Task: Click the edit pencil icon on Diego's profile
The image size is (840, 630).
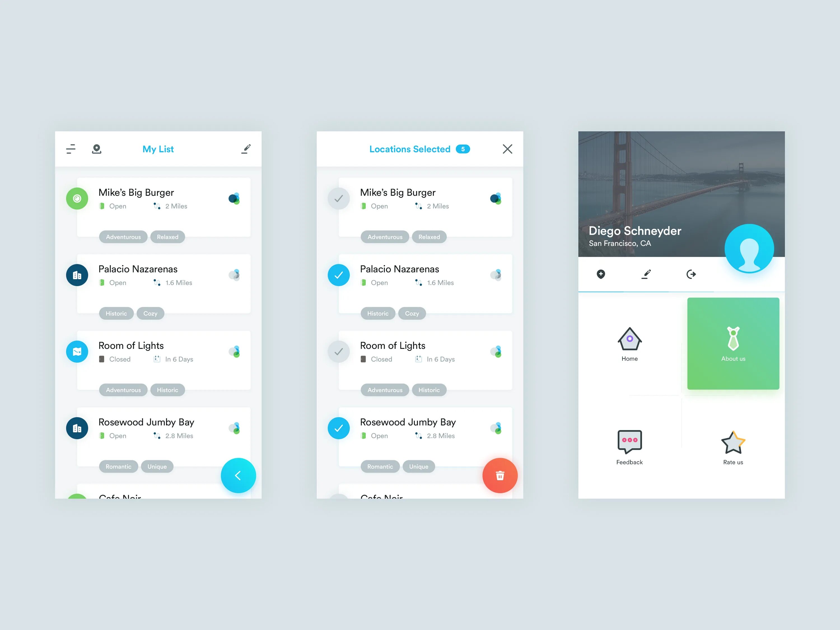Action: coord(647,274)
